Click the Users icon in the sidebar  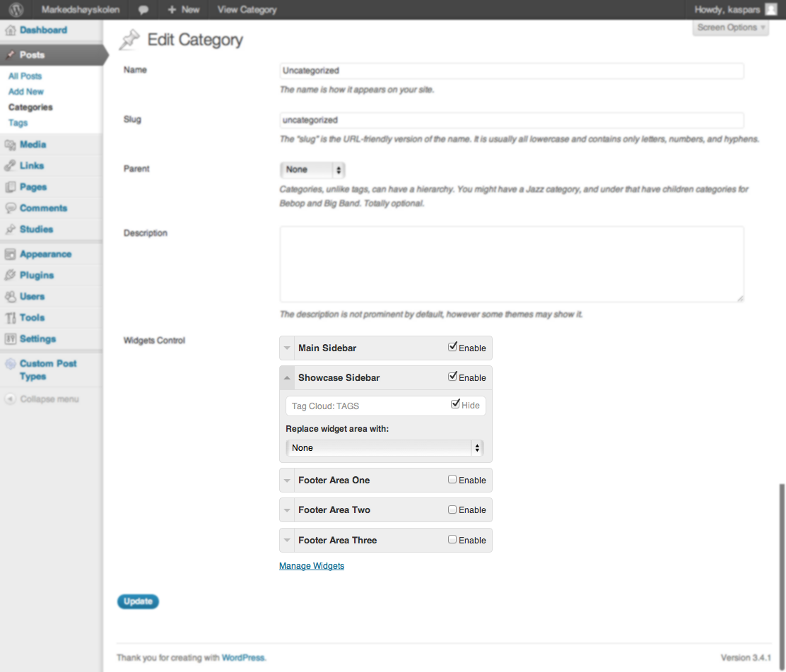coord(10,297)
